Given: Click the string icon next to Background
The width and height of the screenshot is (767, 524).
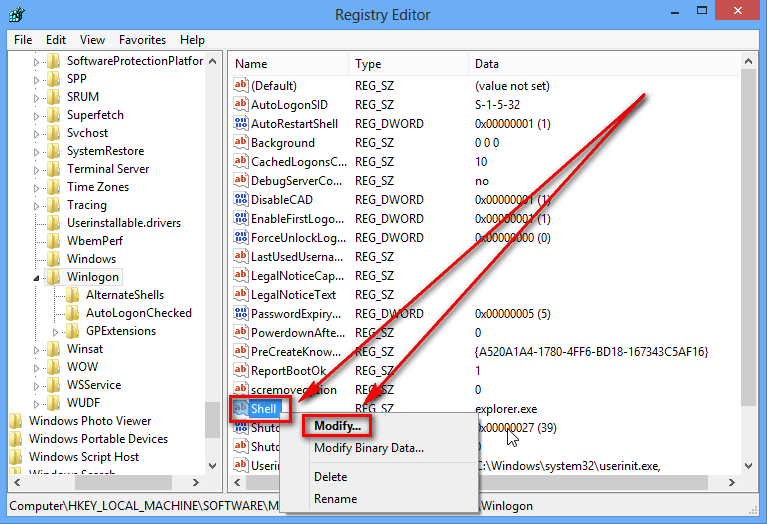Looking at the screenshot, I should click(x=240, y=142).
